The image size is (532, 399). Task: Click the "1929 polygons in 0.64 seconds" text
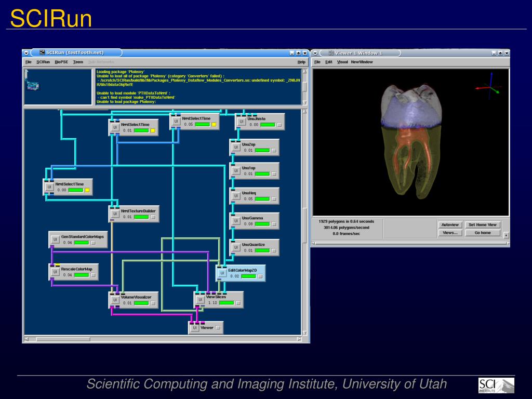[x=346, y=221]
